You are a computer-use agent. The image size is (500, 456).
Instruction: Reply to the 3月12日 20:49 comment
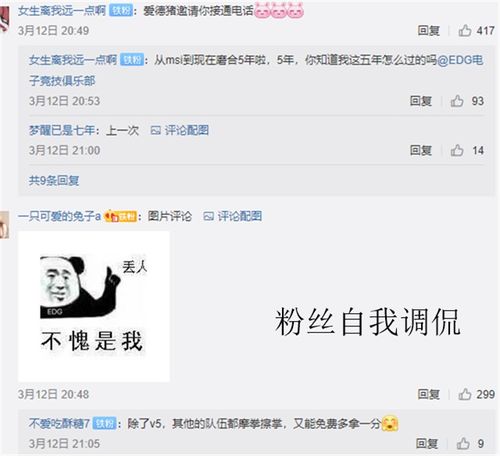click(429, 31)
